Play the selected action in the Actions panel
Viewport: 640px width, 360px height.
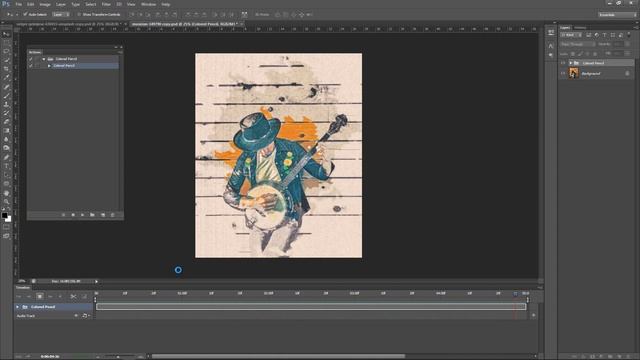tap(82, 215)
